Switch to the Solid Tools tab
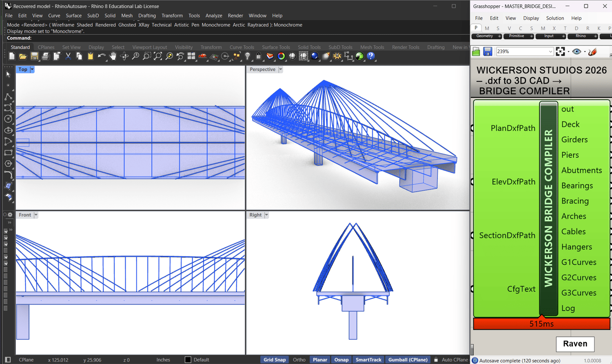The height and width of the screenshot is (364, 612). pos(309,47)
